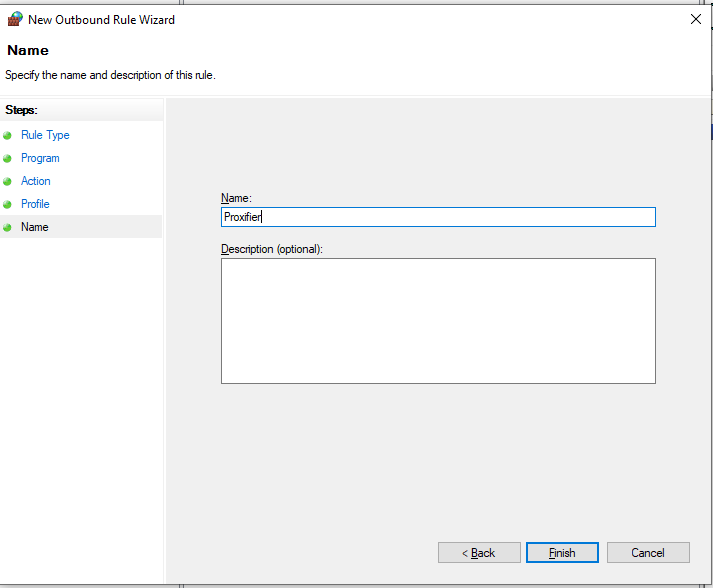Go to the Rule Type step

click(x=45, y=135)
